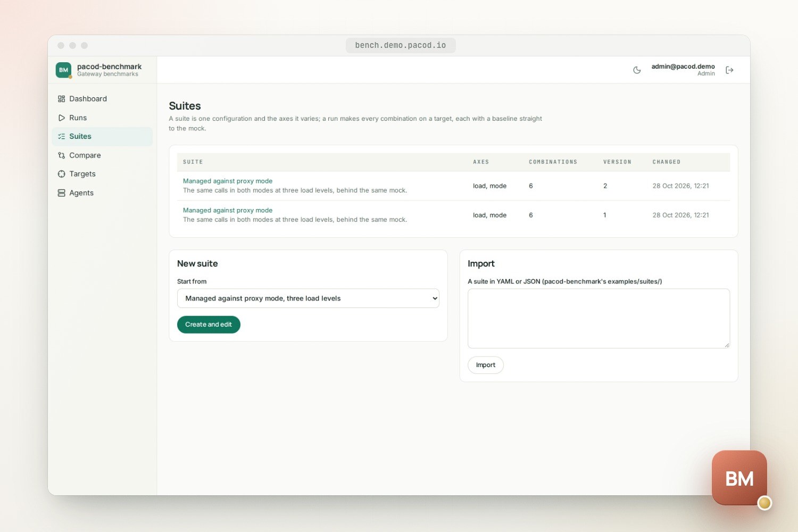Click the Create and edit button
The width and height of the screenshot is (798, 532).
pos(209,325)
